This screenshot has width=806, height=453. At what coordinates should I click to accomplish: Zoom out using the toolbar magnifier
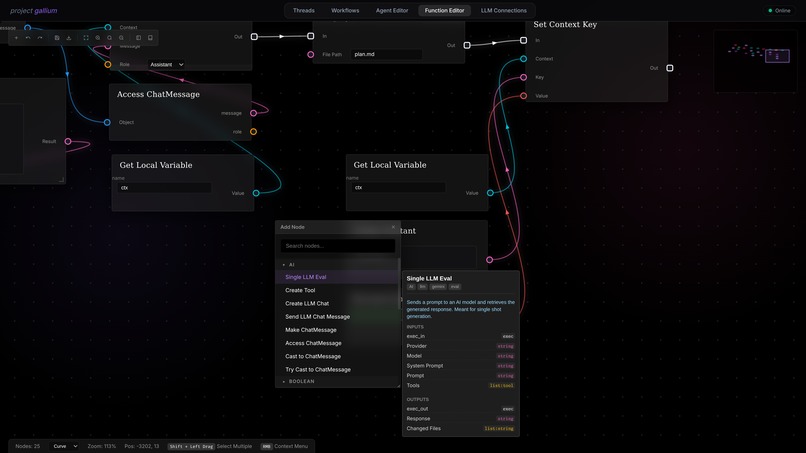(121, 38)
